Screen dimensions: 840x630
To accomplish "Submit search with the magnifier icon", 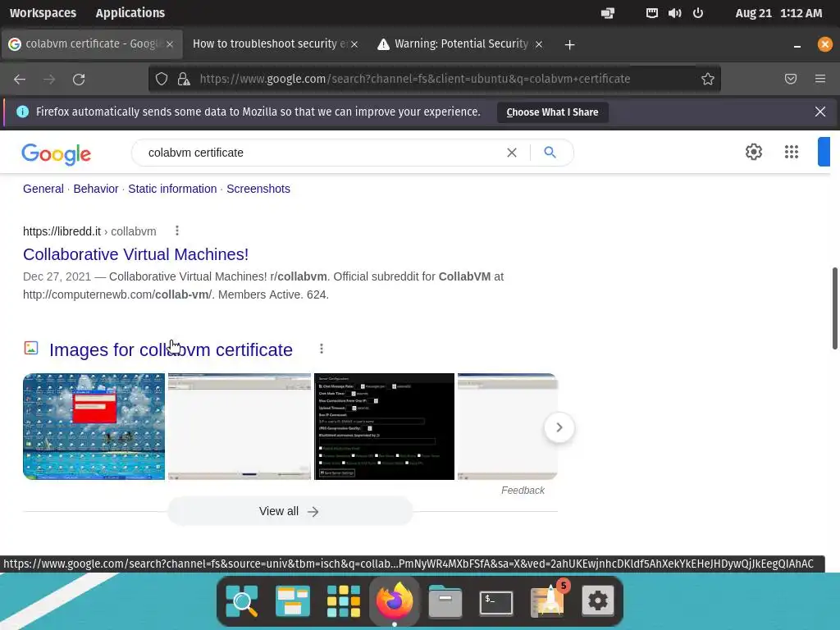I will pyautogui.click(x=550, y=152).
